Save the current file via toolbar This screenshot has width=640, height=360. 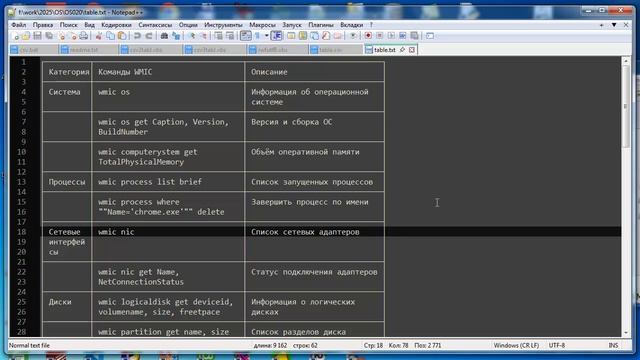click(x=38, y=36)
